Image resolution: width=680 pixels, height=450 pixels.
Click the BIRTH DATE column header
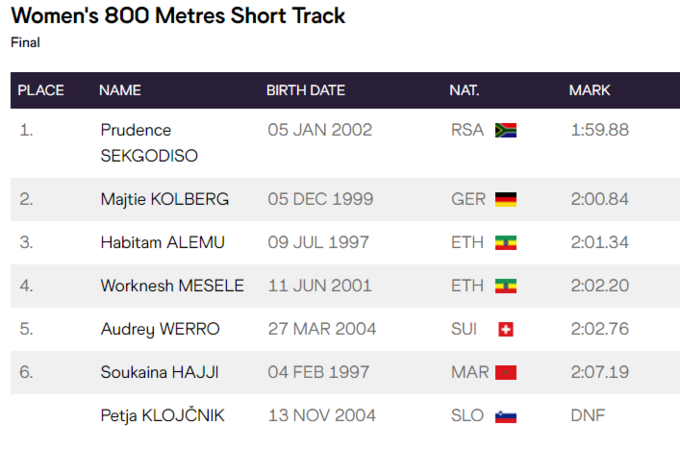tap(305, 90)
